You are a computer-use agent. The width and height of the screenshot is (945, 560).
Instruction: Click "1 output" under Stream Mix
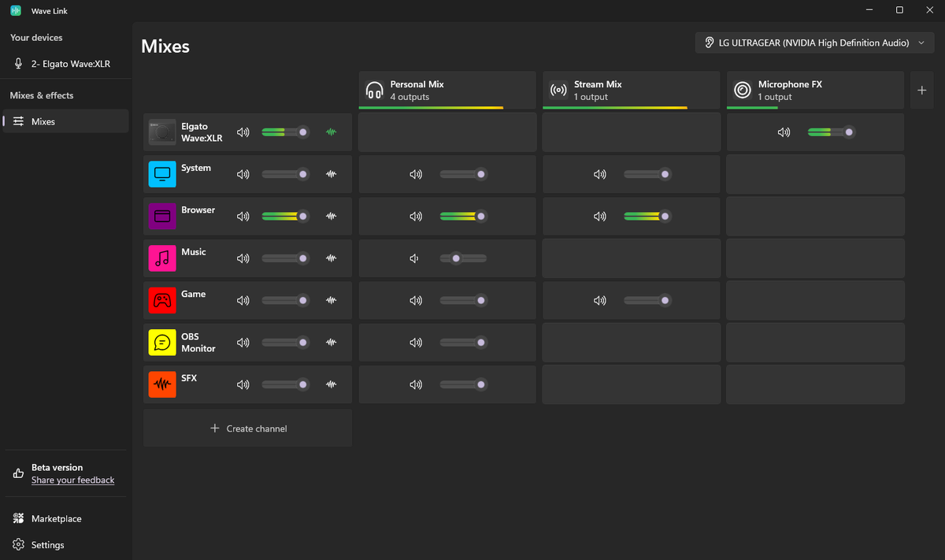(x=591, y=97)
